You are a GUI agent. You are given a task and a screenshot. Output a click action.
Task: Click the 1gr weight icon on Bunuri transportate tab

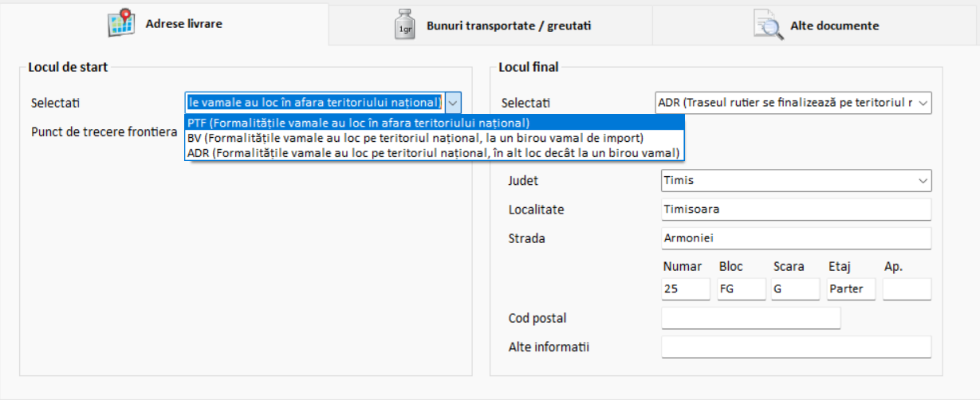[x=405, y=25]
